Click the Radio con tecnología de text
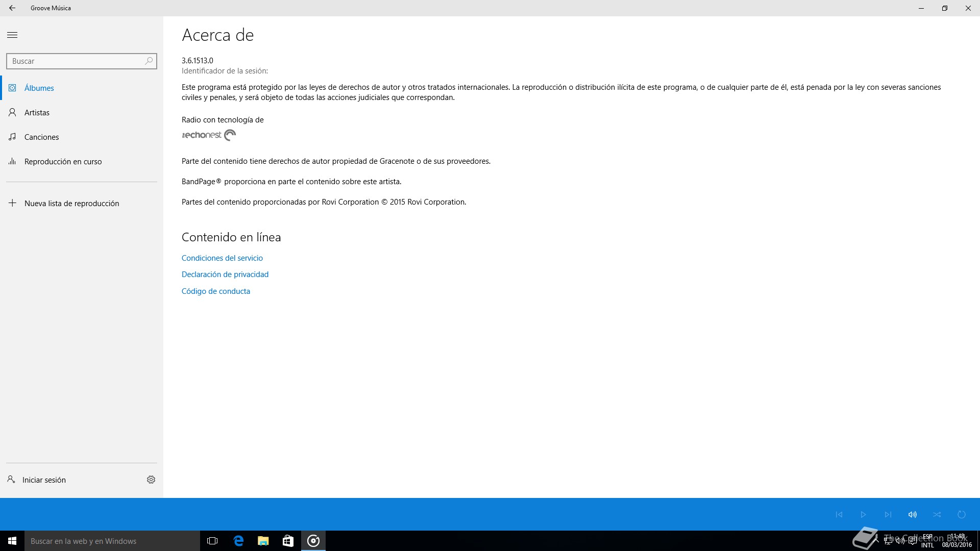Viewport: 980px width, 551px height. [x=223, y=120]
